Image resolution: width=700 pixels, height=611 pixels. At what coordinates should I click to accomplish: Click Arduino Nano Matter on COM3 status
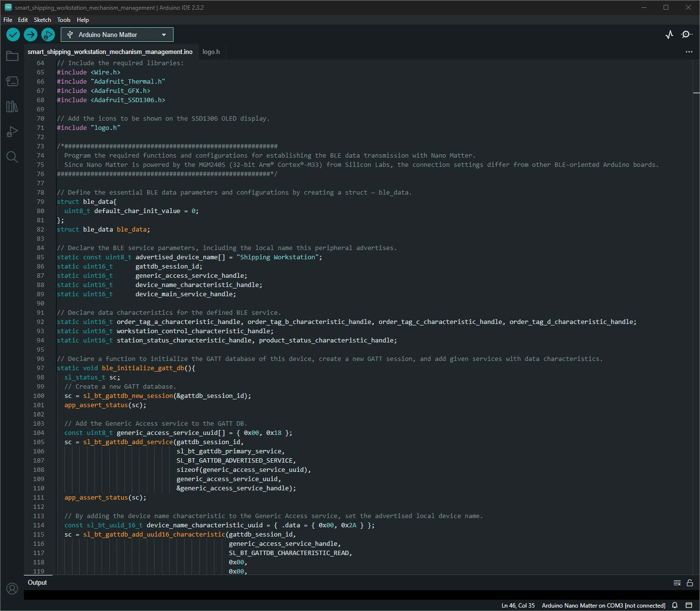pos(604,605)
